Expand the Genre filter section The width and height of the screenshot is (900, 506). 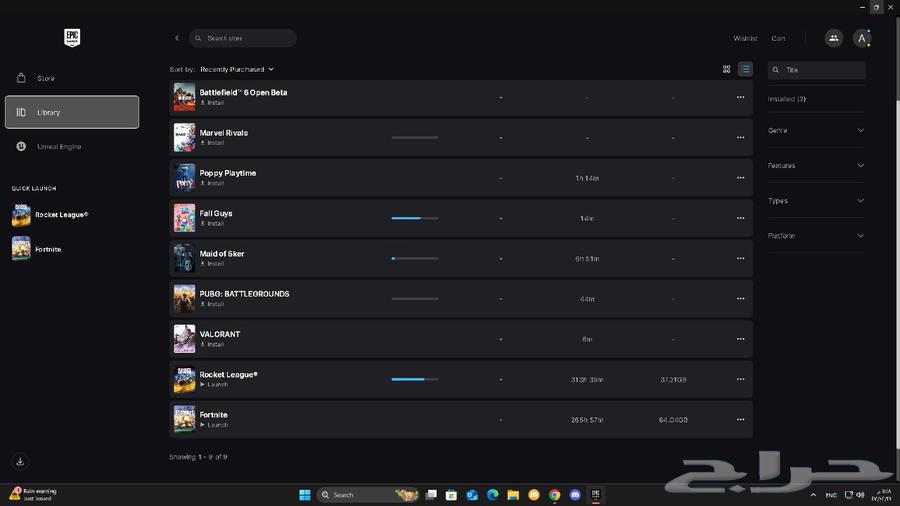pos(815,131)
